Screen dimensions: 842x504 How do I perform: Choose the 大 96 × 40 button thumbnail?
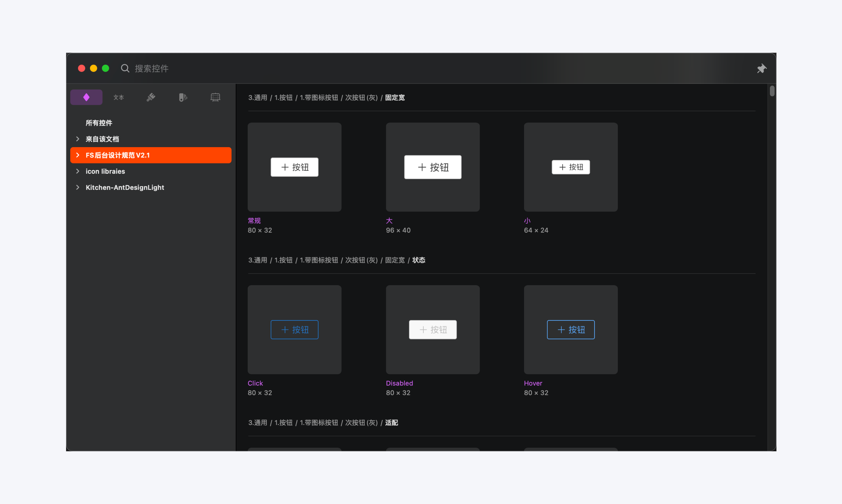(x=432, y=167)
